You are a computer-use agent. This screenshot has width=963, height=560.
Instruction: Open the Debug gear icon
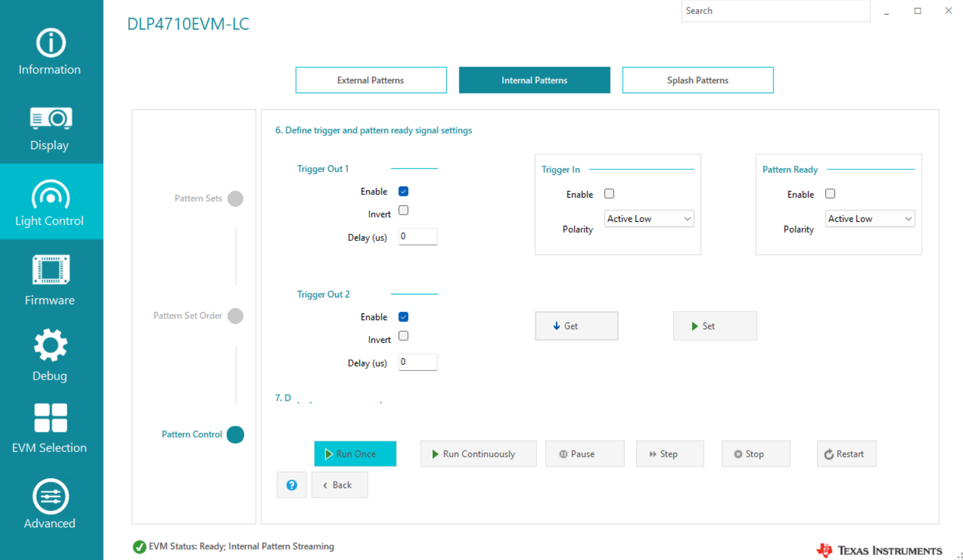(x=50, y=345)
